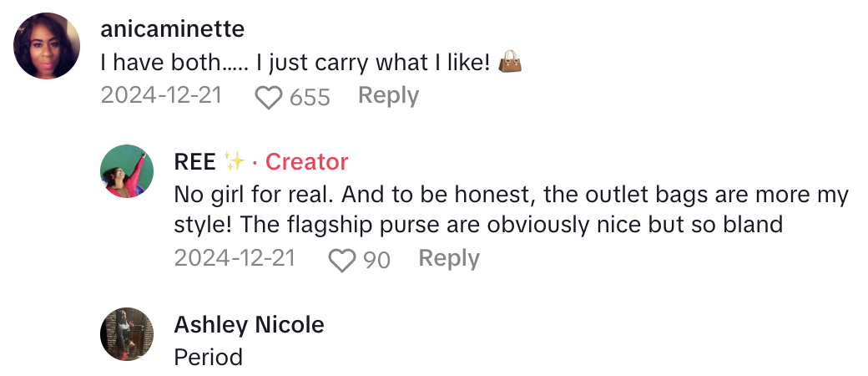868x376 pixels.
Task: Open REE's profile avatar
Action: [x=127, y=171]
